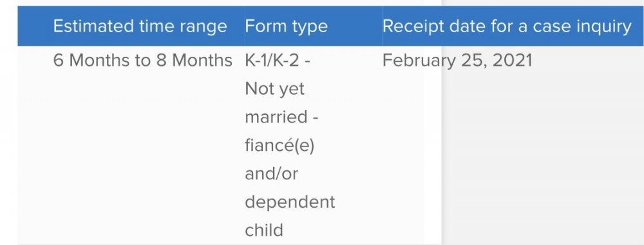This screenshot has height=245, width=644.
Task: Select the year '2021' in the receipt date
Action: pyautogui.click(x=512, y=61)
